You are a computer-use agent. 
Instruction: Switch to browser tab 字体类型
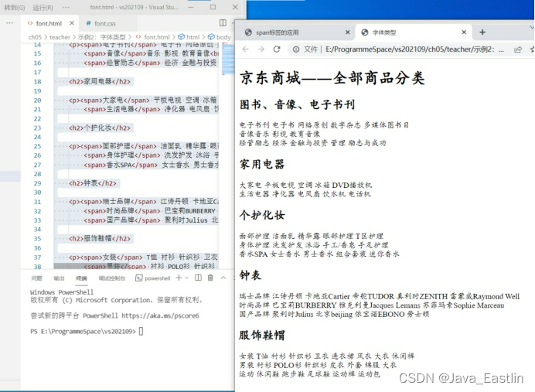point(413,32)
